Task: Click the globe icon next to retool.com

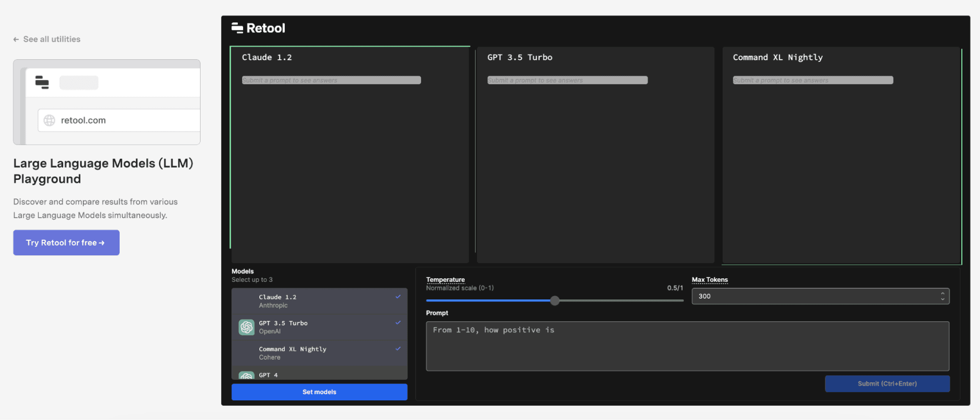Action: tap(50, 121)
